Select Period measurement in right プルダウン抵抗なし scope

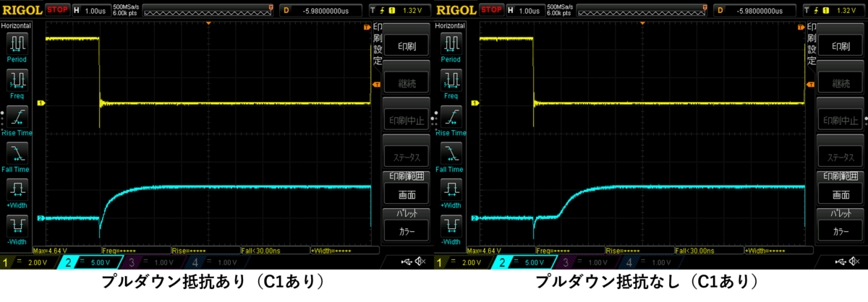[x=450, y=47]
